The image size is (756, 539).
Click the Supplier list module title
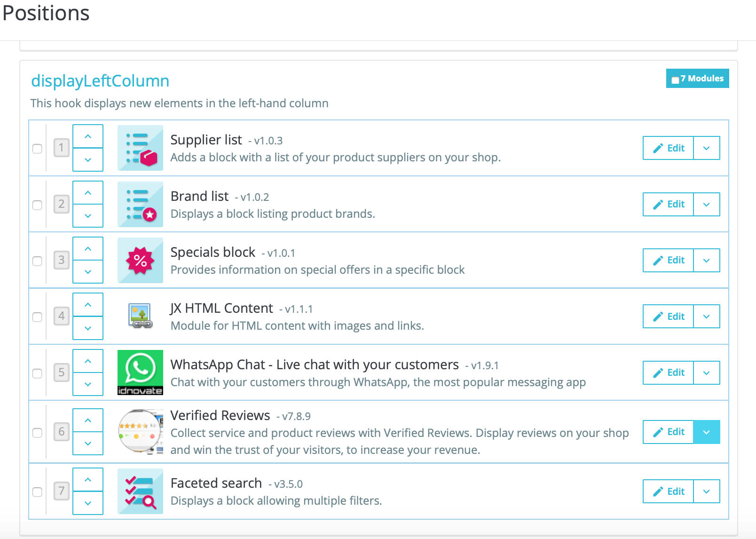[206, 140]
